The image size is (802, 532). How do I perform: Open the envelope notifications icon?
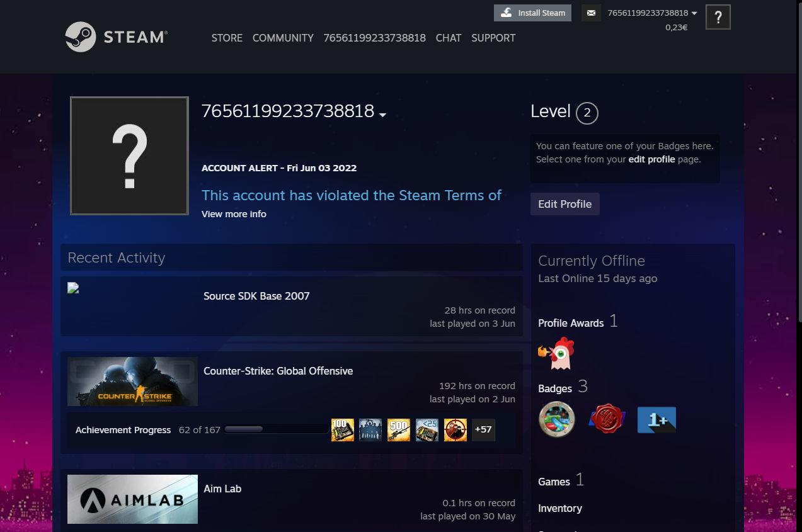[591, 13]
